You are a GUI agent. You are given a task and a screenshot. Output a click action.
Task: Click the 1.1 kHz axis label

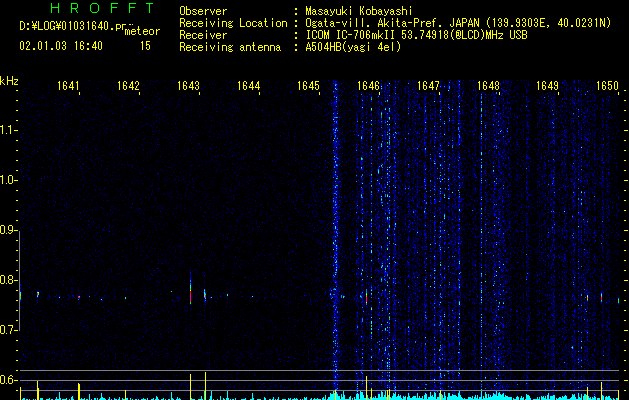pyautogui.click(x=8, y=130)
